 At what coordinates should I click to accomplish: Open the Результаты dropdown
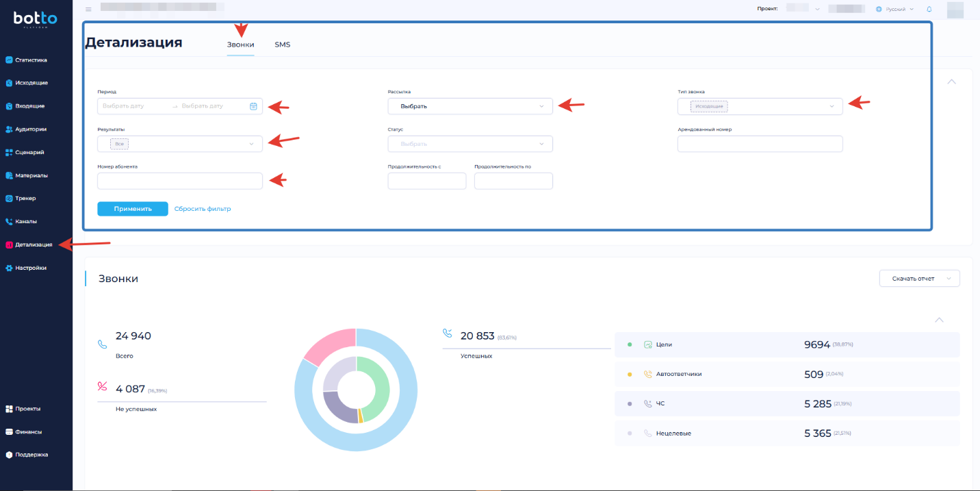(x=179, y=144)
